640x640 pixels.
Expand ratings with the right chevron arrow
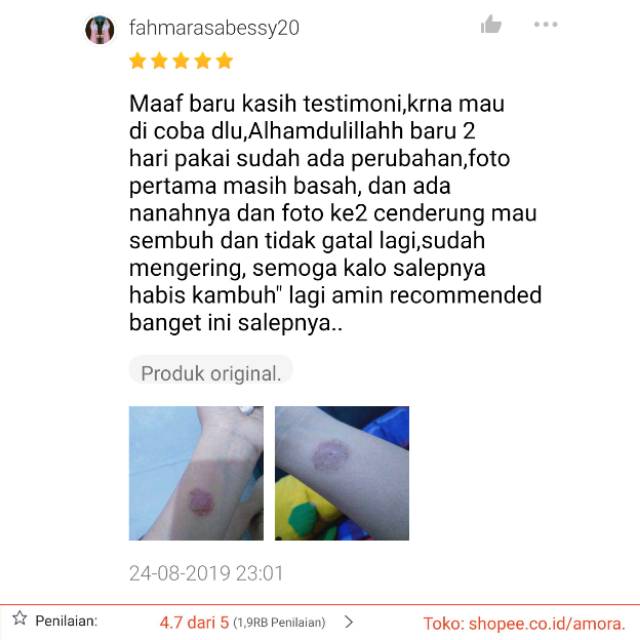point(349,622)
